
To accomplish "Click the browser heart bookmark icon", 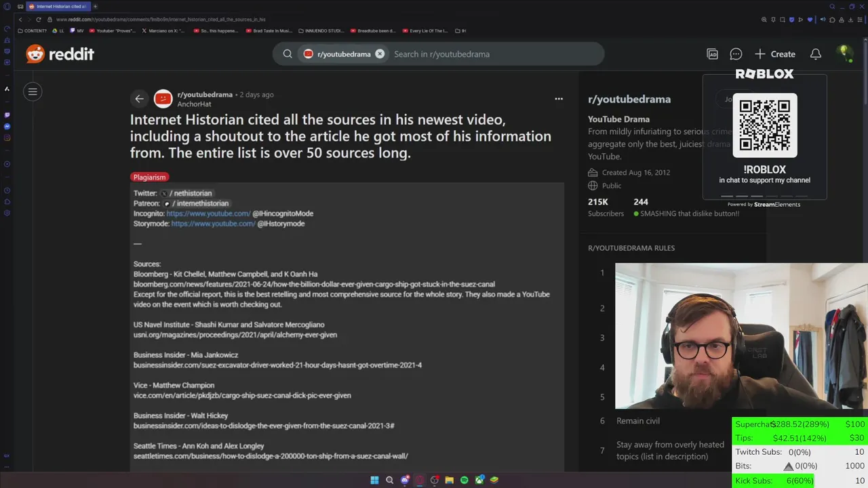I will point(810,20).
